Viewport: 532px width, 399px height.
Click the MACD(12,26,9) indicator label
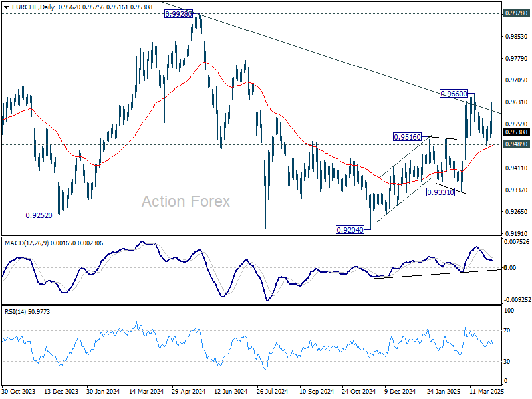(x=27, y=243)
